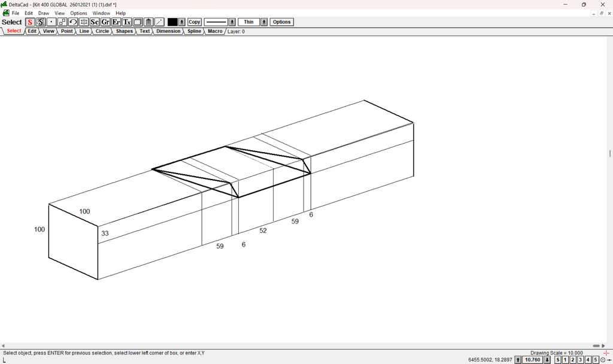Toggle zoom preset 1 in status bar
This screenshot has height=364, width=613.
[x=566, y=360]
